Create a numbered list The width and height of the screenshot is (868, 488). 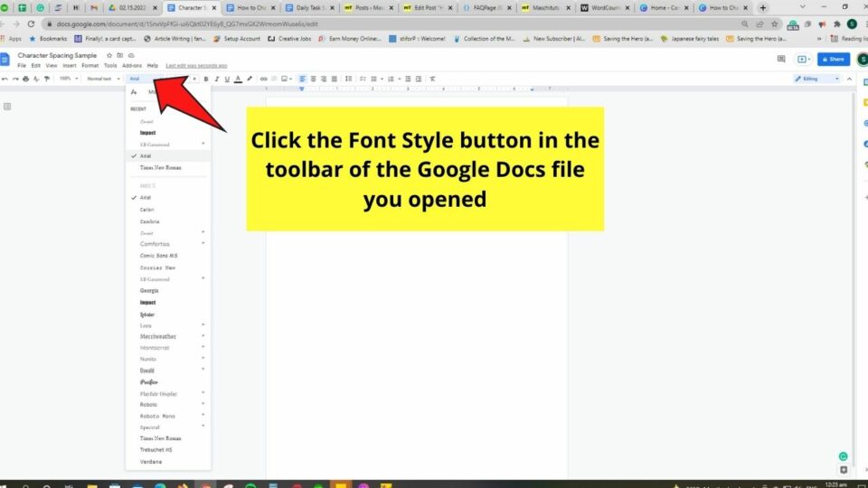391,80
